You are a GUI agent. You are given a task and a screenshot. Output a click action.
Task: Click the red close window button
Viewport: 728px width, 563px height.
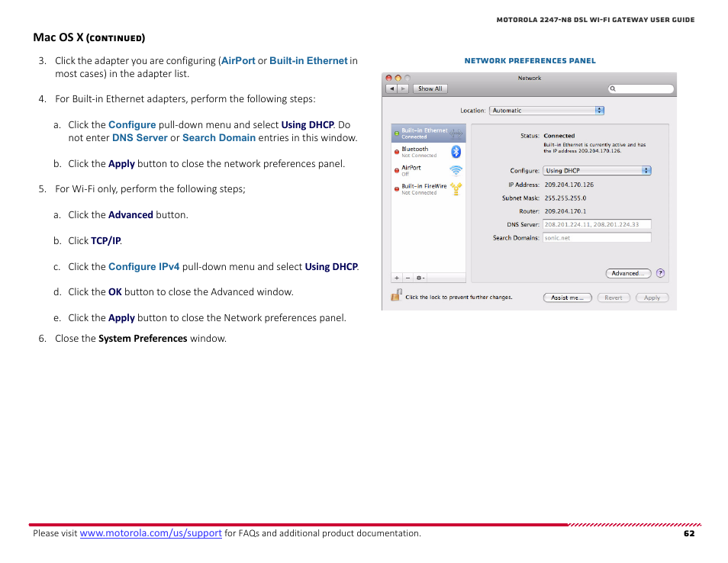click(389, 78)
